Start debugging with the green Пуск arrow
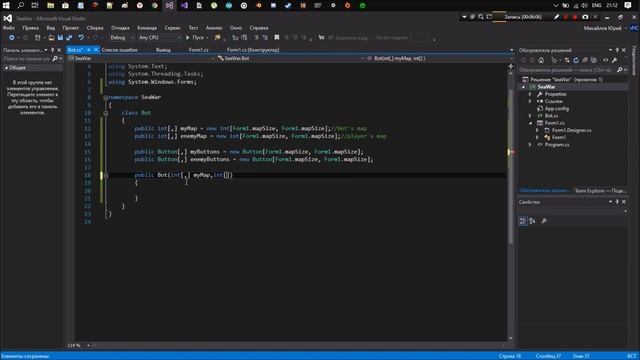The width and height of the screenshot is (640, 360). point(188,38)
